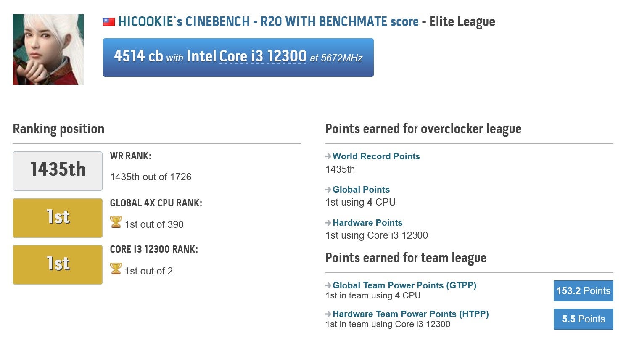
Task: Open Hardware Team Power Points (HTPP) link
Action: [x=411, y=314]
